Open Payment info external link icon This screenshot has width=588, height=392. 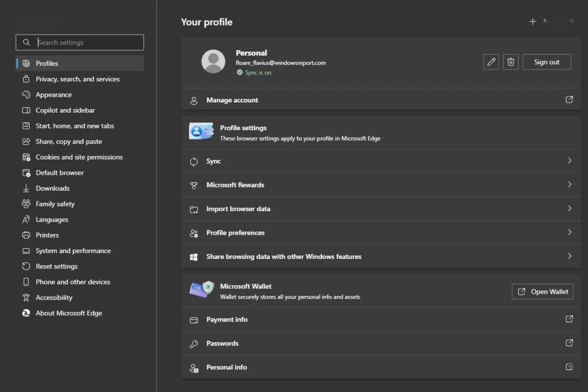point(569,319)
